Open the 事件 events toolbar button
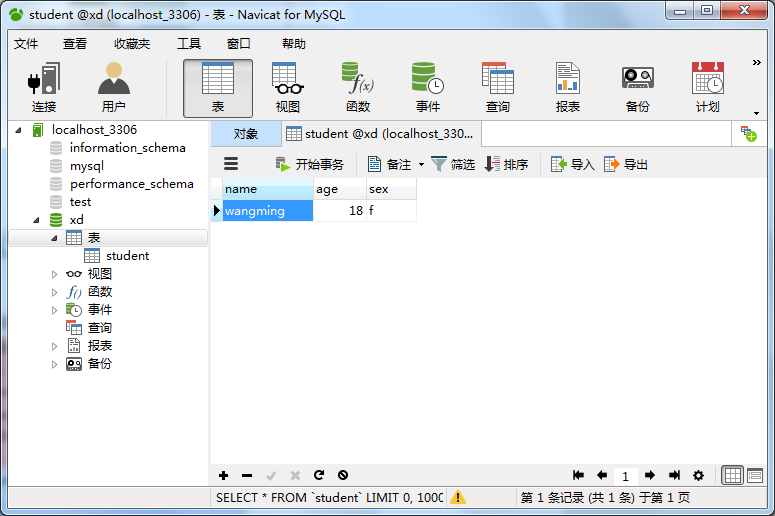Image resolution: width=775 pixels, height=516 pixels. click(x=428, y=88)
